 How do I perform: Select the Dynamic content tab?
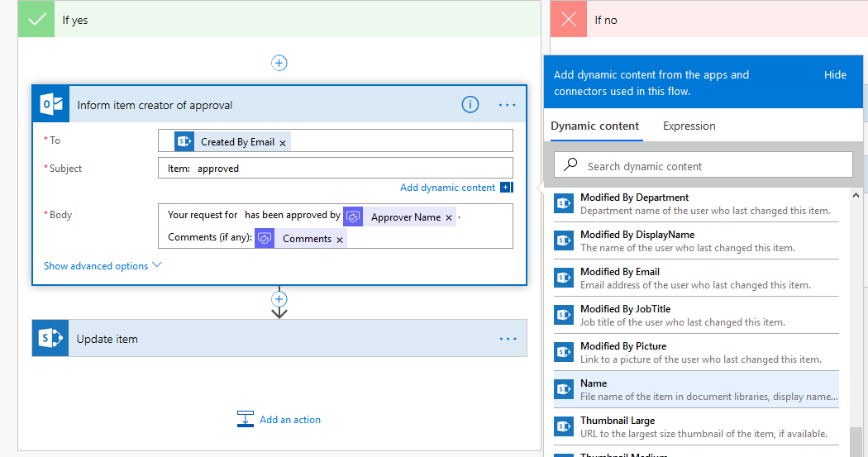click(594, 126)
